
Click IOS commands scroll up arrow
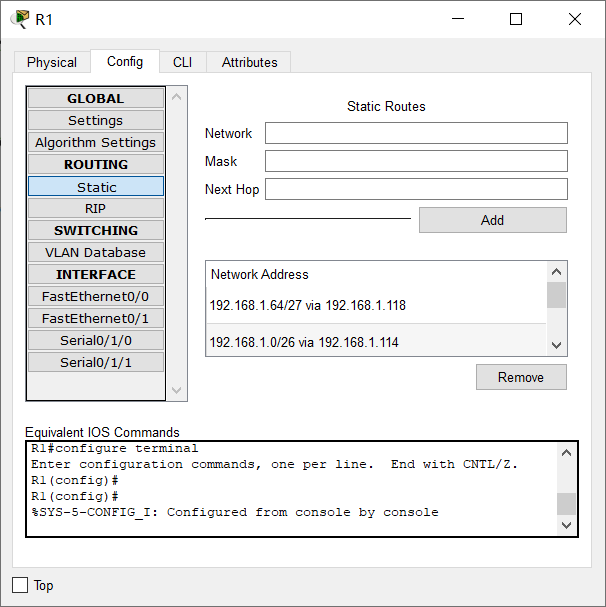click(x=566, y=453)
